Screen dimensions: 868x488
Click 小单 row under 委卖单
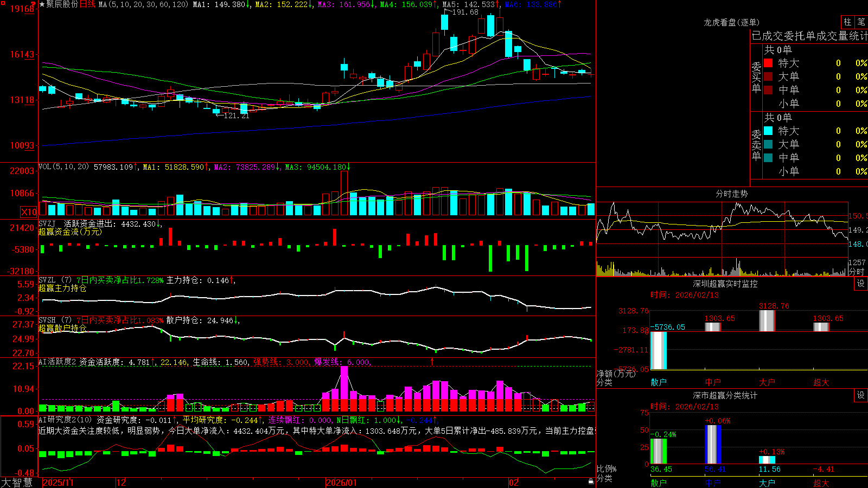[815, 171]
